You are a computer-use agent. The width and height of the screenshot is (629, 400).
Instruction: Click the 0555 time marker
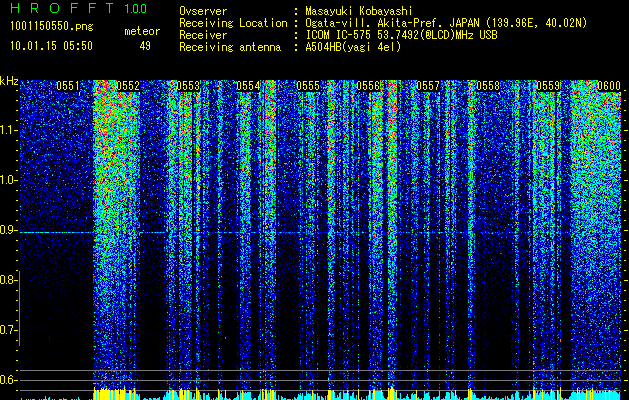tap(308, 86)
